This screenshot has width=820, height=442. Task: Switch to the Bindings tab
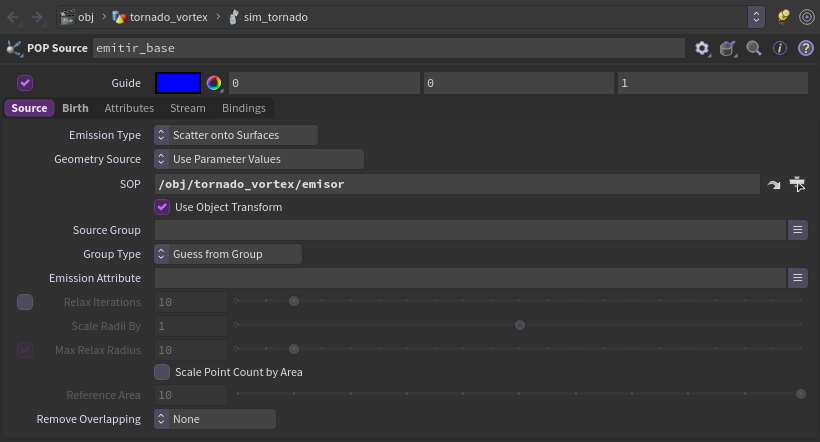point(244,108)
